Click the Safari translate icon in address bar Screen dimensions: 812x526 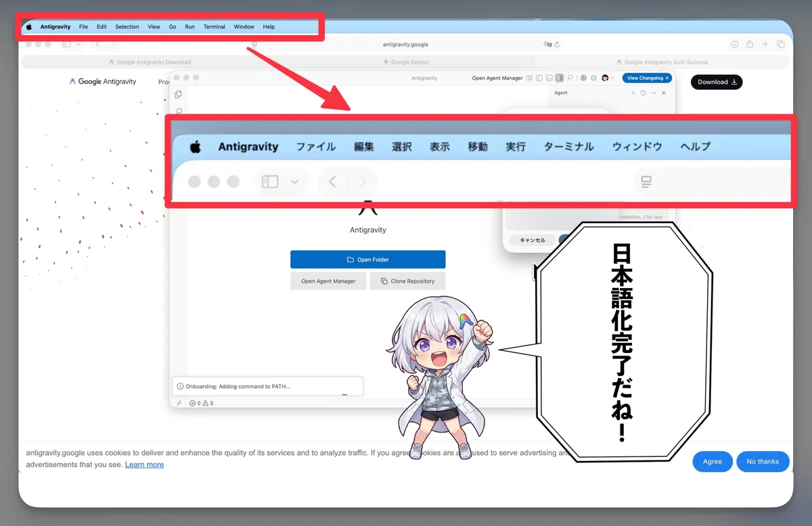[x=548, y=45]
